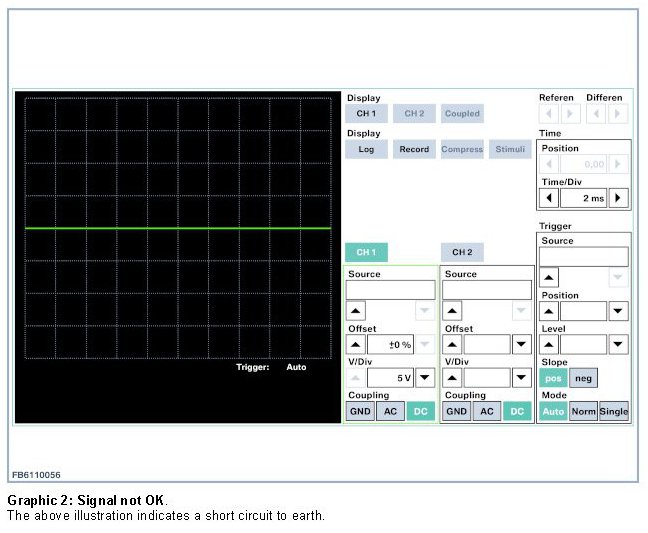Click the Record display button
This screenshot has height=533, width=648.
414,149
